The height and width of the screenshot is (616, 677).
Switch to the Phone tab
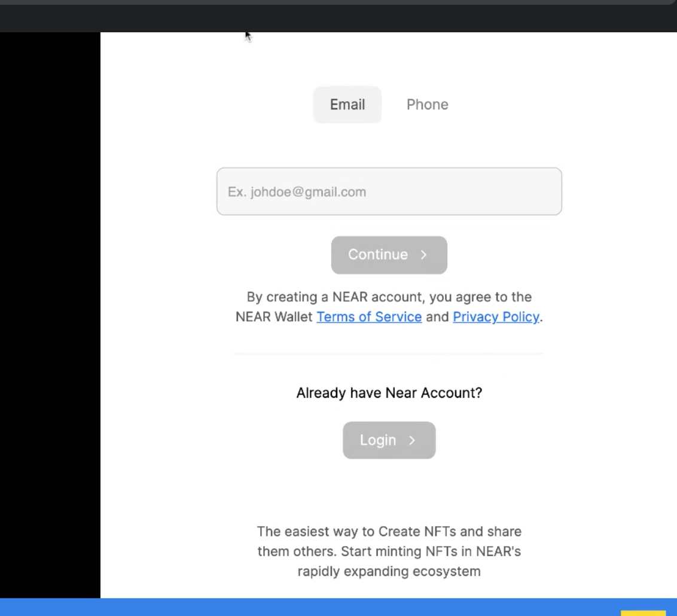coord(428,105)
